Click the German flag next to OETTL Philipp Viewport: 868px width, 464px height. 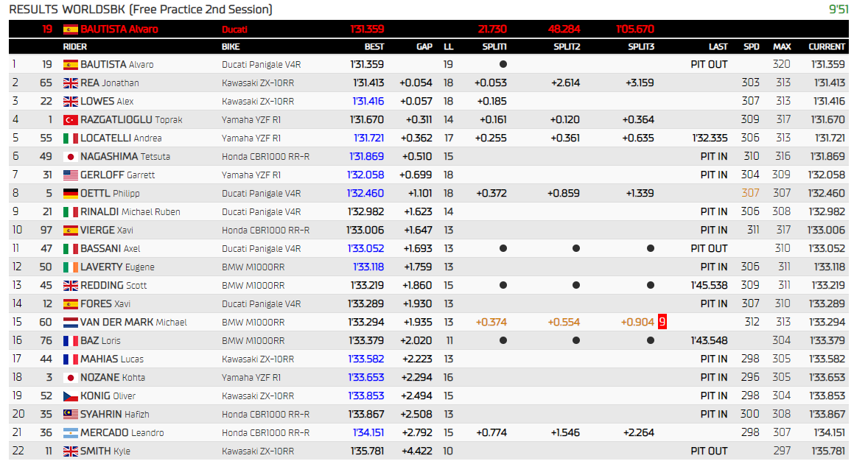coord(70,194)
